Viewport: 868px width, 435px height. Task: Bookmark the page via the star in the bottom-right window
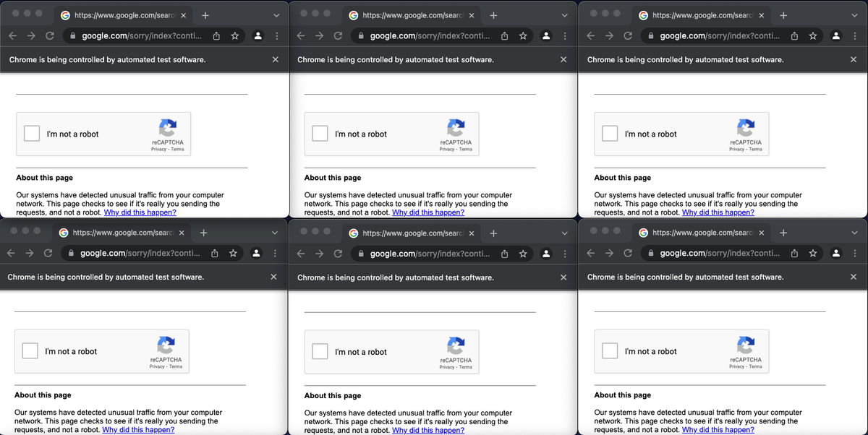point(813,253)
